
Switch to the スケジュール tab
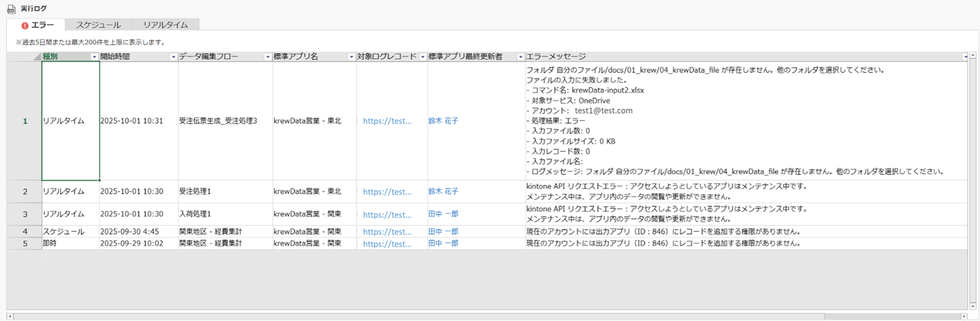coord(99,25)
